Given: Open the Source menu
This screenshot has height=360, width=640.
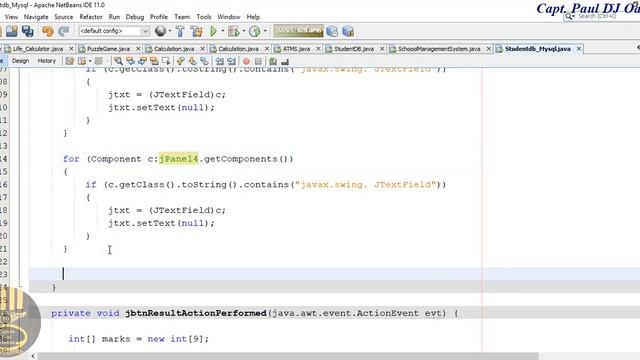Looking at the screenshot, I should [64, 17].
